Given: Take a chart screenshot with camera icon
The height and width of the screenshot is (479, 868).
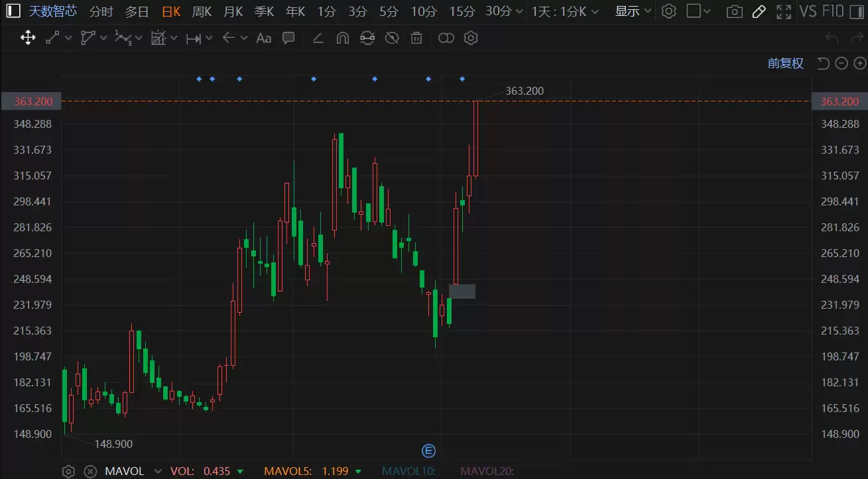Looking at the screenshot, I should pyautogui.click(x=734, y=11).
